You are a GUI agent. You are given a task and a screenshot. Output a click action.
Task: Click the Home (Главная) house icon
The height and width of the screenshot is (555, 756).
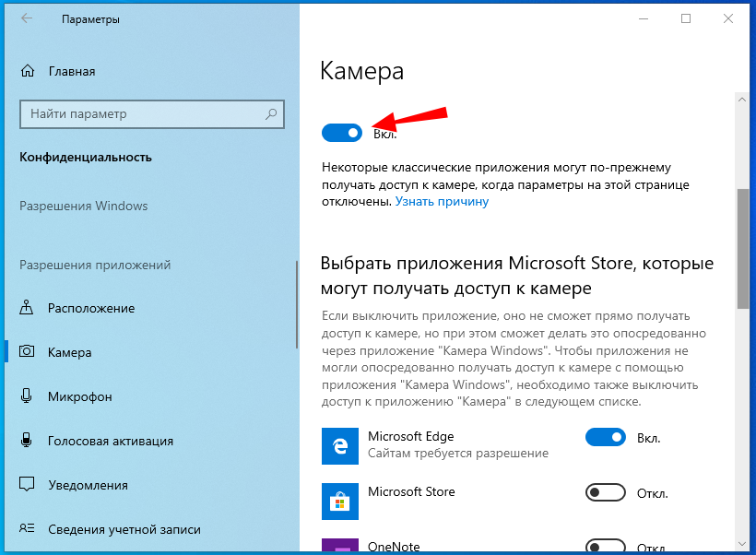click(x=28, y=71)
